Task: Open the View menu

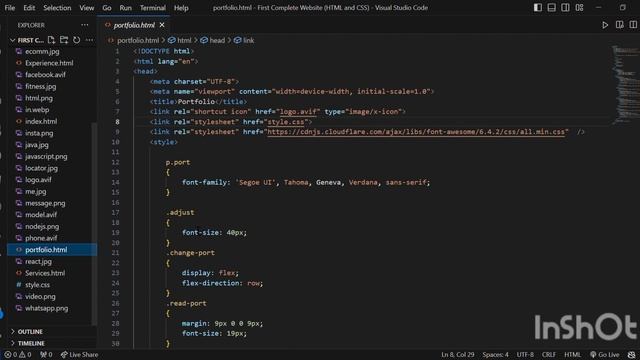Action: 87,8
